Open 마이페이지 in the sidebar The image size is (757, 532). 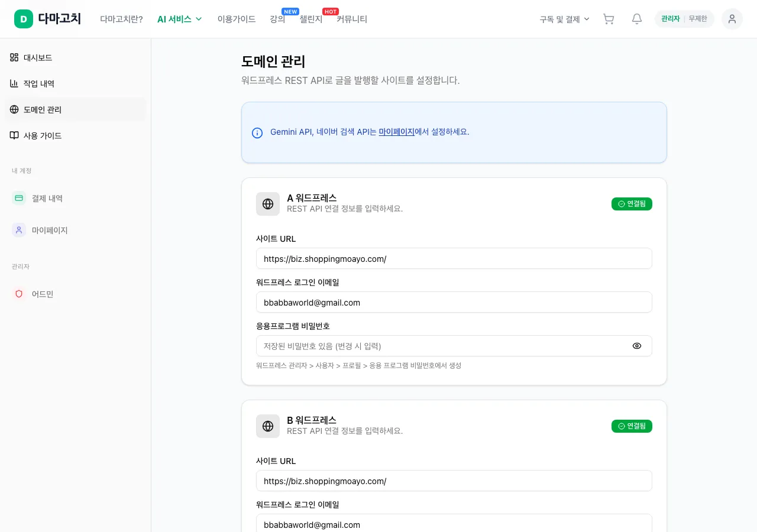75,230
